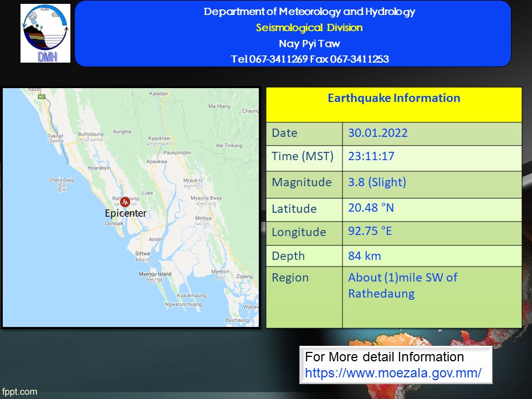Click the N1 road shield on the map
This screenshot has width=532, height=399.
tap(42, 96)
